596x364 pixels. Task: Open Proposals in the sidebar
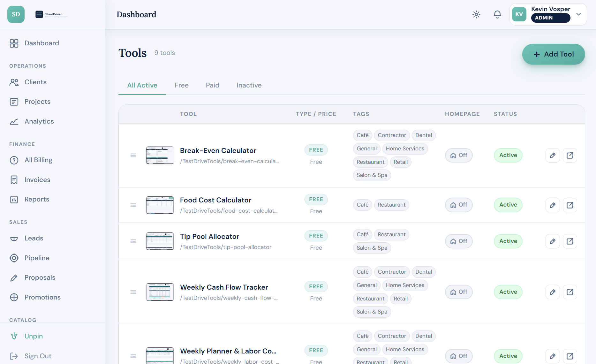point(52,278)
